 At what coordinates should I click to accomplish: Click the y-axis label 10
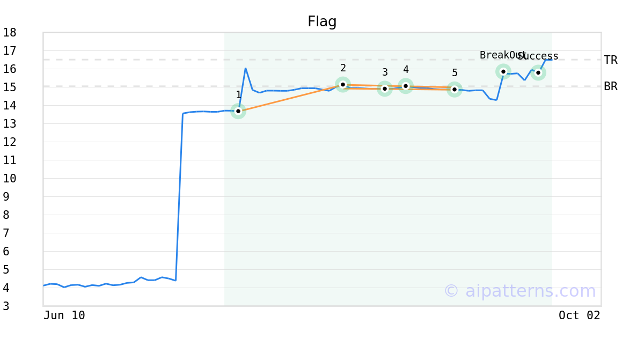coord(10,179)
